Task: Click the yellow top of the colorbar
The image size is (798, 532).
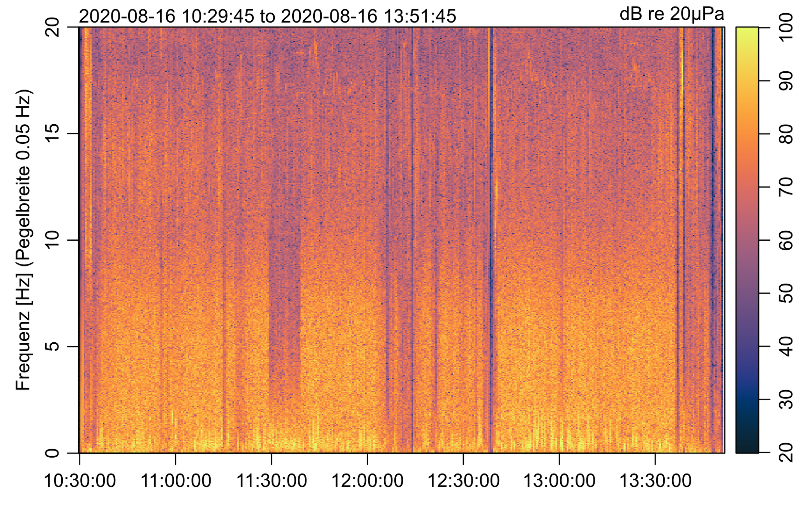Action: point(747,33)
